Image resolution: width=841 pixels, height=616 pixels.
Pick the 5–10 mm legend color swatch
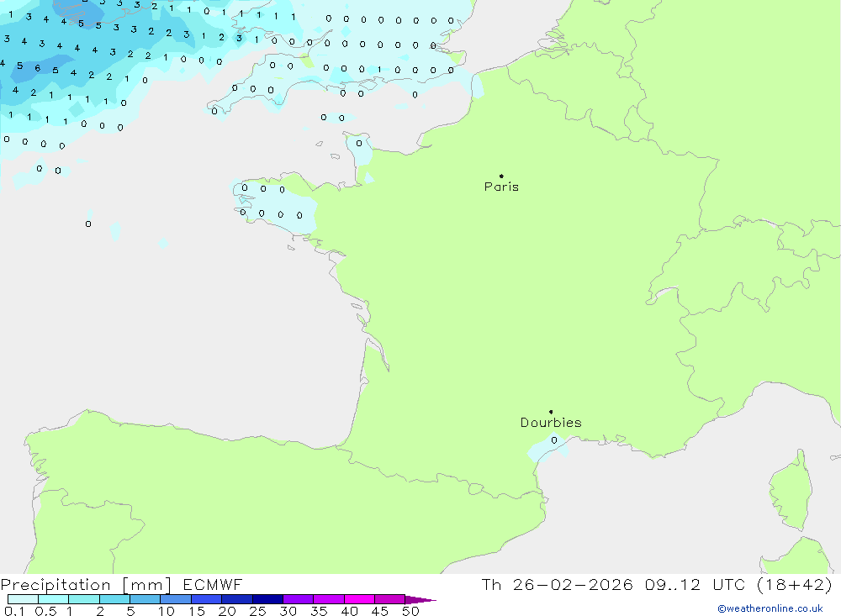pyautogui.click(x=145, y=599)
